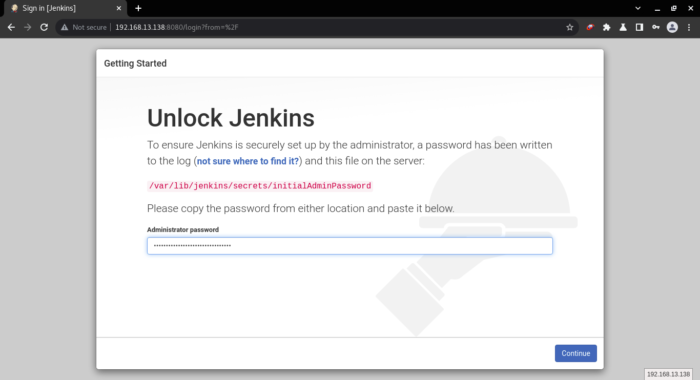Screen dimensions: 700x380
Task: Reload the Jenkins login page
Action: click(44, 27)
